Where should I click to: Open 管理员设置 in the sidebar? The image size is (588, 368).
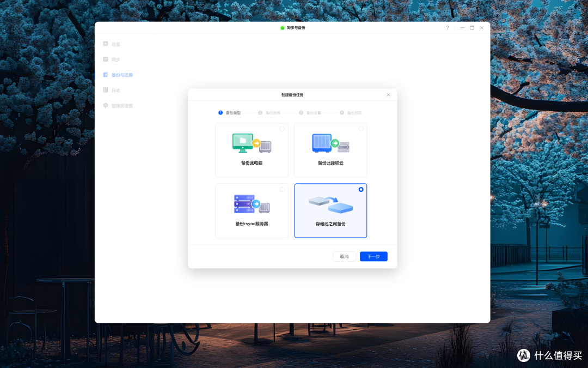(118, 106)
